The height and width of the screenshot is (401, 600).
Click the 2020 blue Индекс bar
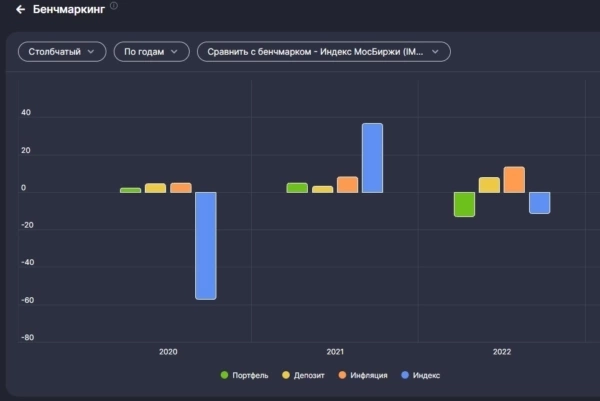tap(205, 245)
